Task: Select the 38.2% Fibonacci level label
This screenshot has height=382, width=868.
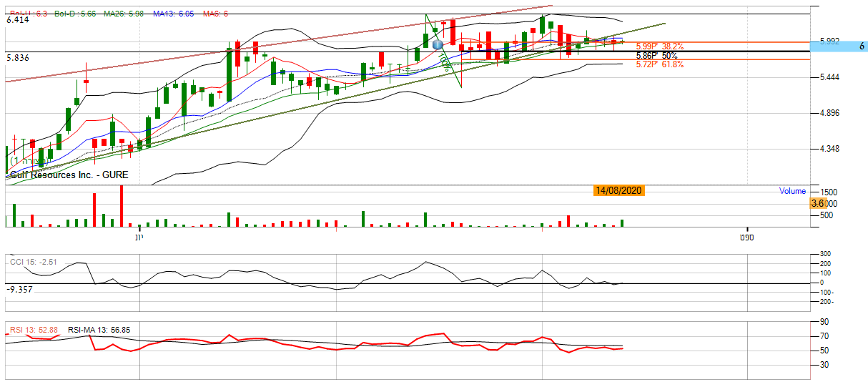Action: click(x=659, y=46)
